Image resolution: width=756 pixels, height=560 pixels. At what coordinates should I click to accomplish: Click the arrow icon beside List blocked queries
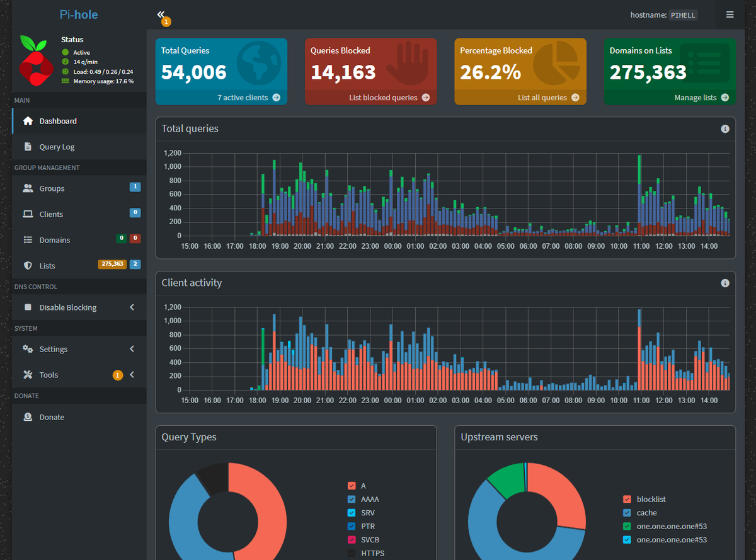pos(426,98)
